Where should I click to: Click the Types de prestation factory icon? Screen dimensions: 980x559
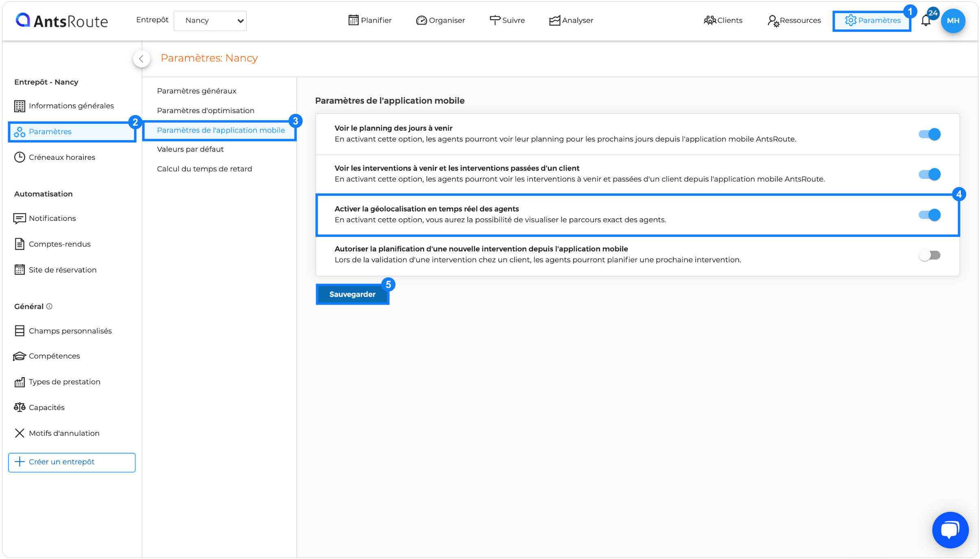[20, 382]
